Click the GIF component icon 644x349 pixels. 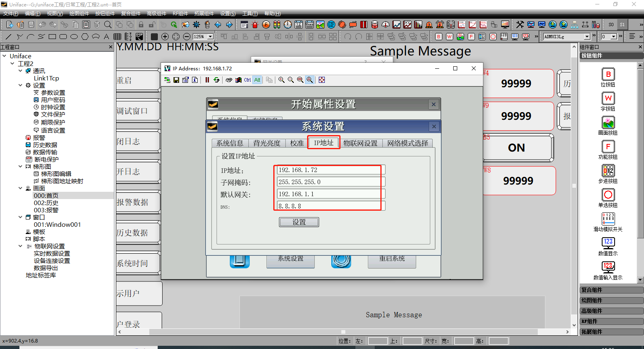[x=331, y=25]
